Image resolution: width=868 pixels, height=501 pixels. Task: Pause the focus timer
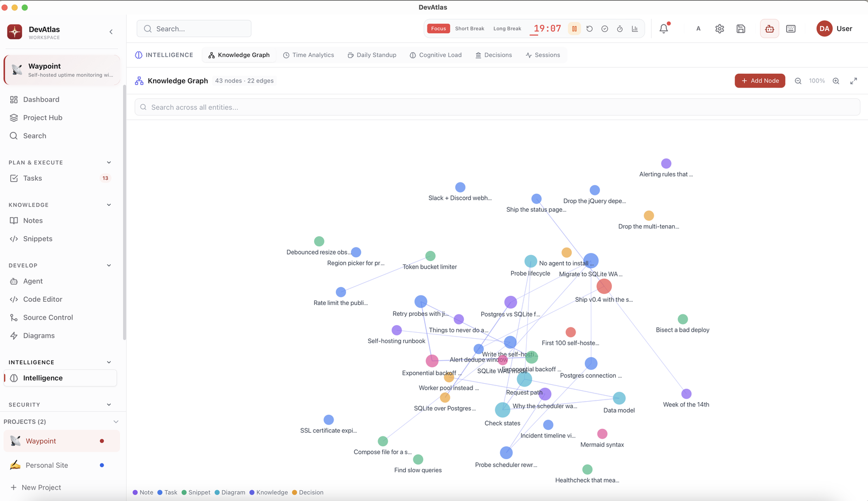574,29
